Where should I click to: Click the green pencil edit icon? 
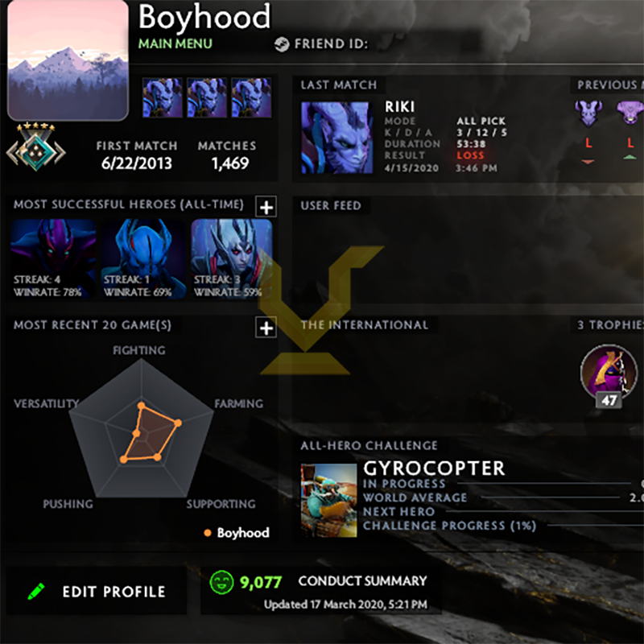(x=36, y=592)
